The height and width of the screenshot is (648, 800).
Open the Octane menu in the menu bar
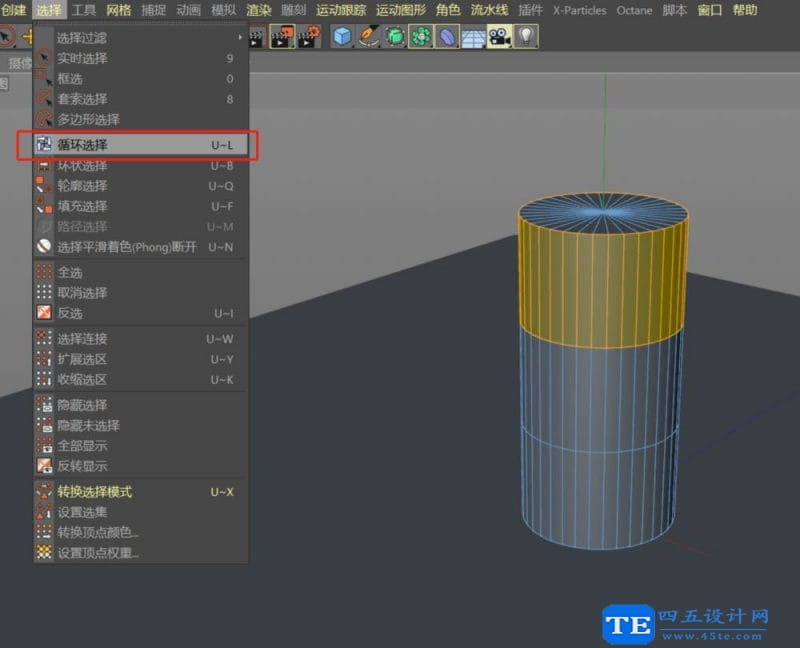tap(634, 9)
